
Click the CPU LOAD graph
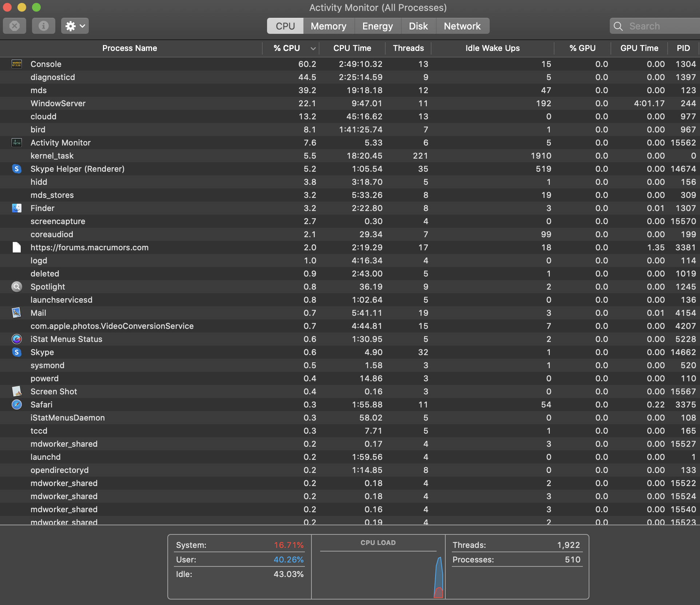378,575
